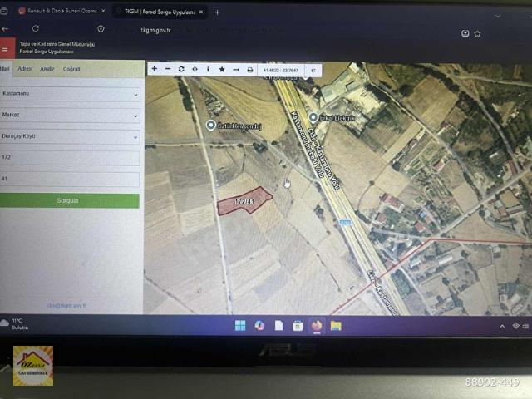Viewport: 532px width, 399px height.
Task: Select the distance measure arrow tool
Action: pyautogui.click(x=236, y=70)
